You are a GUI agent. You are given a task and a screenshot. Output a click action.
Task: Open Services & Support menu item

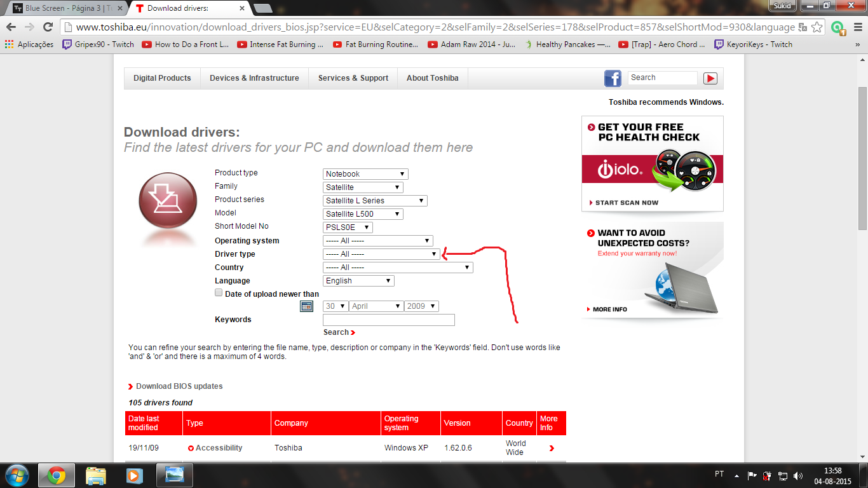coord(353,78)
